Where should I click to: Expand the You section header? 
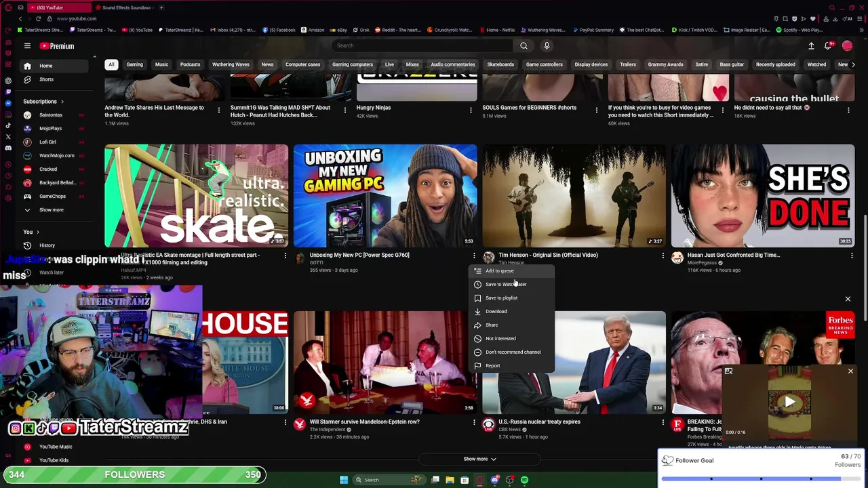pyautogui.click(x=31, y=232)
